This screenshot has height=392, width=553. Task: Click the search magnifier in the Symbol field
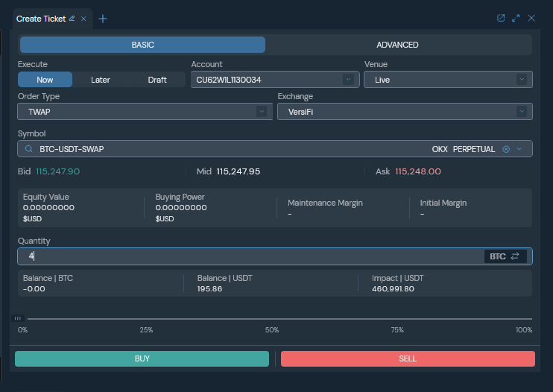click(28, 149)
